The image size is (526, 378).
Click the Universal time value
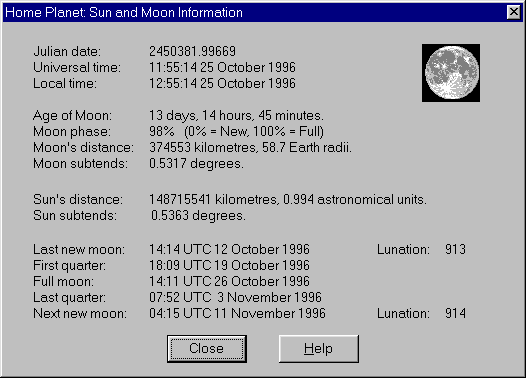tap(222, 67)
